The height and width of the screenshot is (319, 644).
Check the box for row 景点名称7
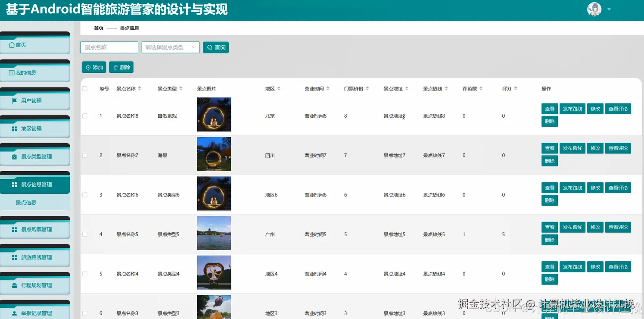pyautogui.click(x=85, y=155)
